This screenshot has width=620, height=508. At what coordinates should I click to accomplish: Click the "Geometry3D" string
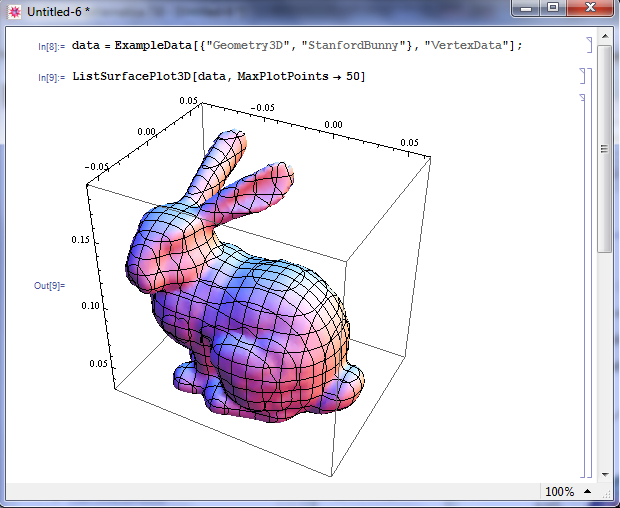(x=248, y=45)
